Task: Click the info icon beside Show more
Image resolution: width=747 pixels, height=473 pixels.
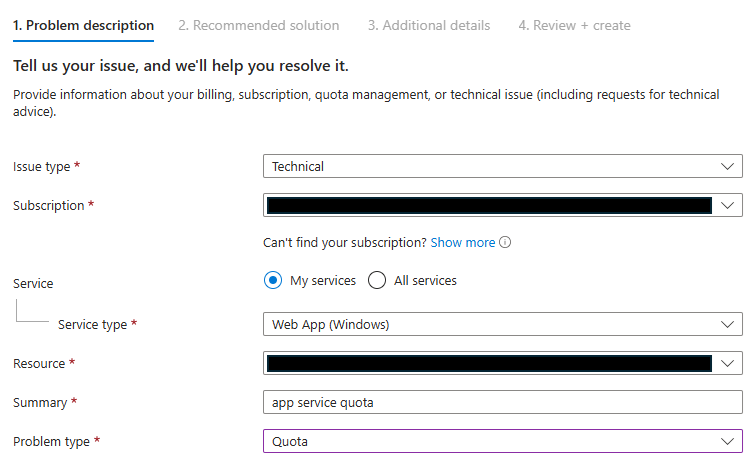Action: [x=505, y=243]
